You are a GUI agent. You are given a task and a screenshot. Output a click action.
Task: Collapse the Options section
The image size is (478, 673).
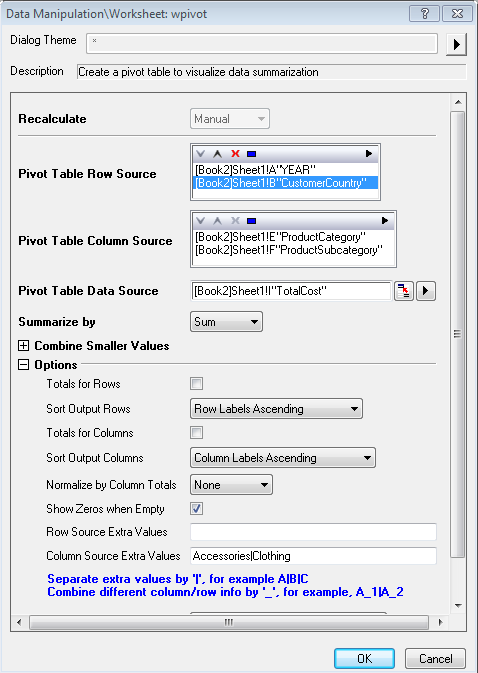point(24,365)
